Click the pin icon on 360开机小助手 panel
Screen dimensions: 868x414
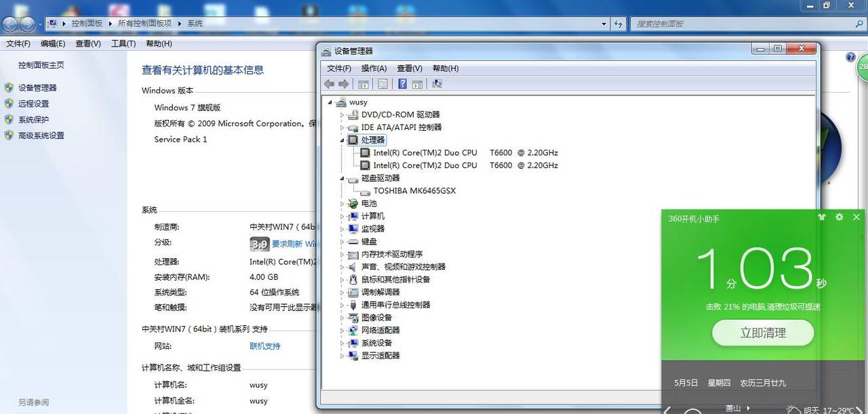point(821,217)
